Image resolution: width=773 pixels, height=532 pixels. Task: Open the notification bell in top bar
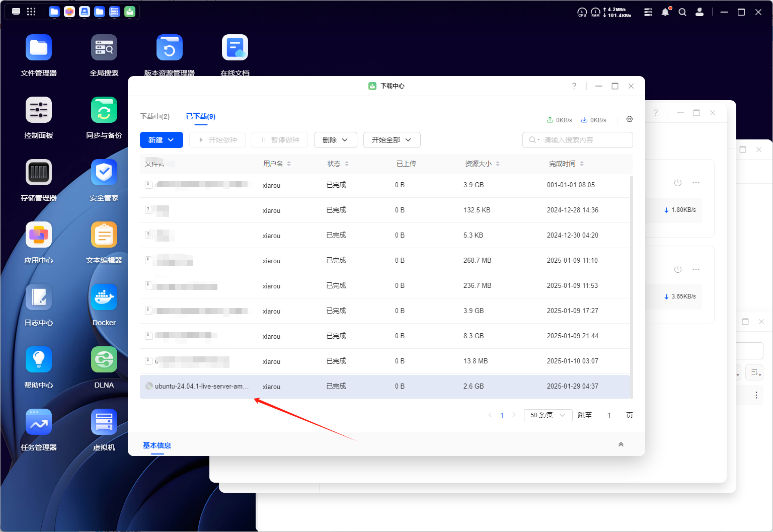pos(665,12)
